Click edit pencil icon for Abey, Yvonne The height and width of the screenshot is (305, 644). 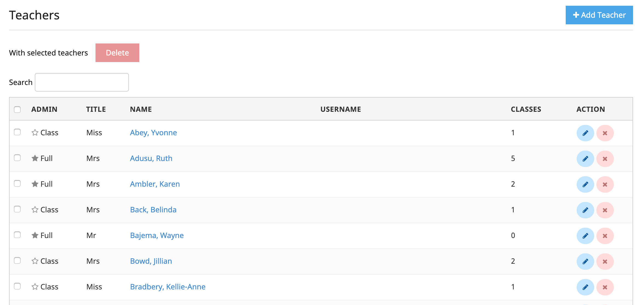pyautogui.click(x=585, y=133)
